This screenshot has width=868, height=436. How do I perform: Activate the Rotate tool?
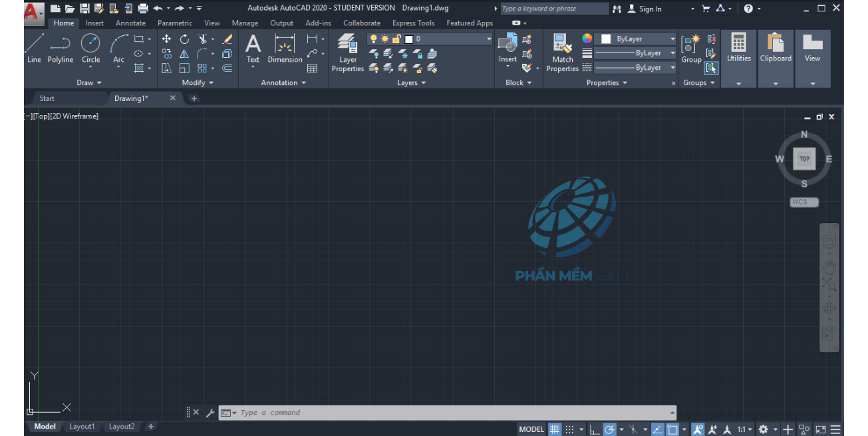coord(184,39)
